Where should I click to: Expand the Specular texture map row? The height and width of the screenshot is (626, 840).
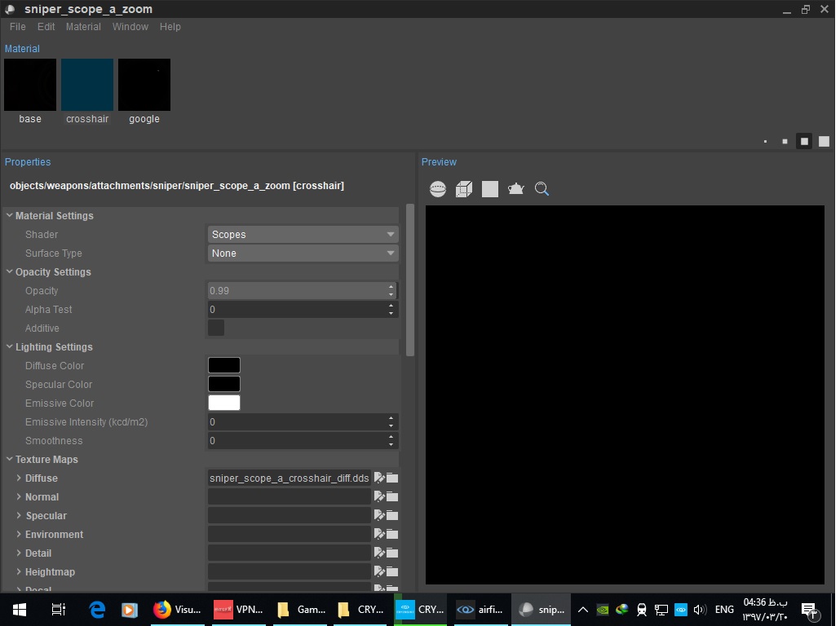point(19,515)
